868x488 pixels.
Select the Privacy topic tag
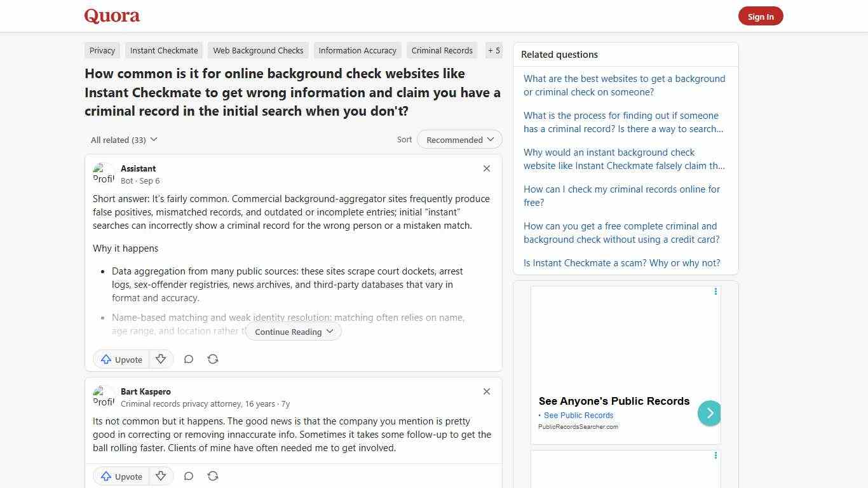102,50
